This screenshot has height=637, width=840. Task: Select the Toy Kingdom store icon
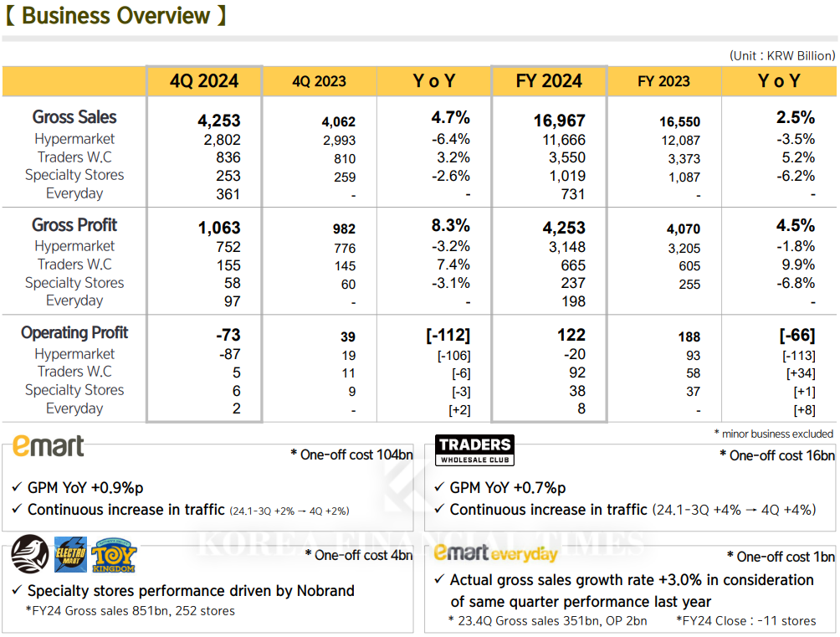[115, 555]
